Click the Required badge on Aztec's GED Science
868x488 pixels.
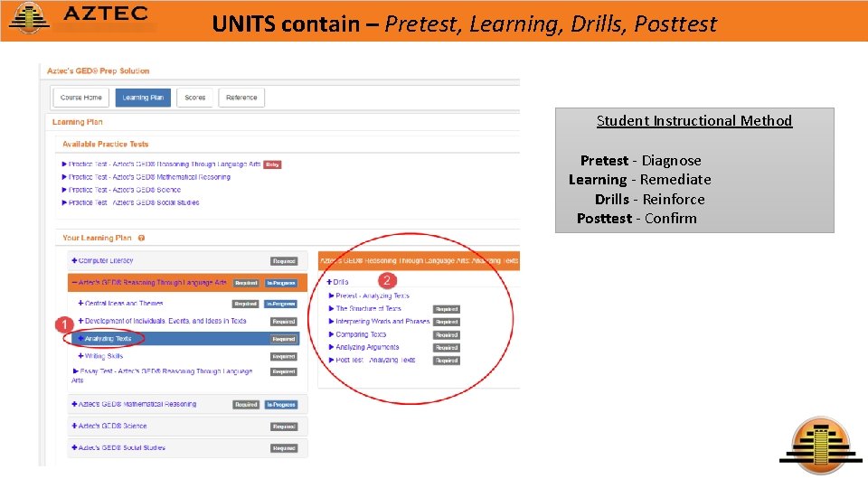pyautogui.click(x=284, y=427)
